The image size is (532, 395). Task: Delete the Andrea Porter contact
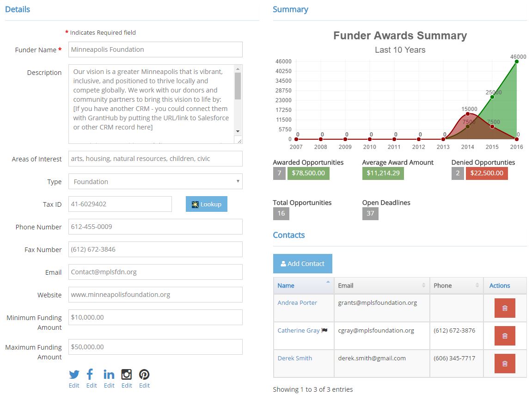[505, 308]
